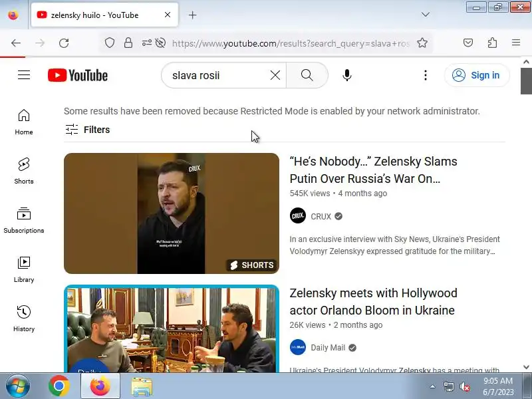The image size is (532, 399).
Task: Go back with the browser back arrow
Action: 16,43
